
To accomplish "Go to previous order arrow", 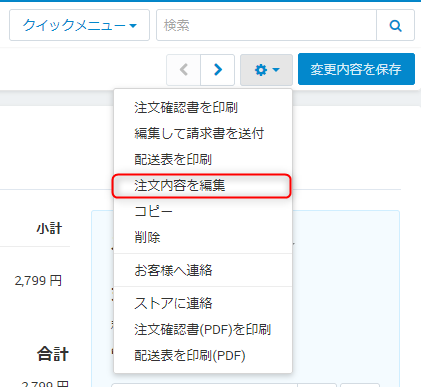I will tap(184, 70).
